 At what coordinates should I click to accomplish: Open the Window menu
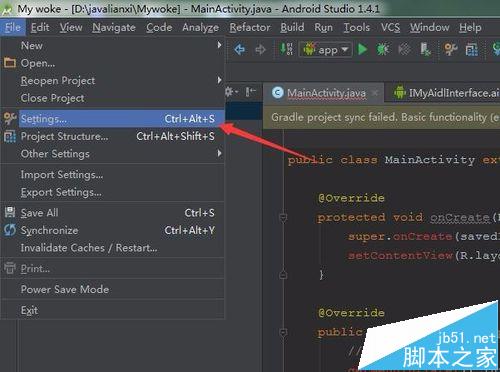coord(429,27)
